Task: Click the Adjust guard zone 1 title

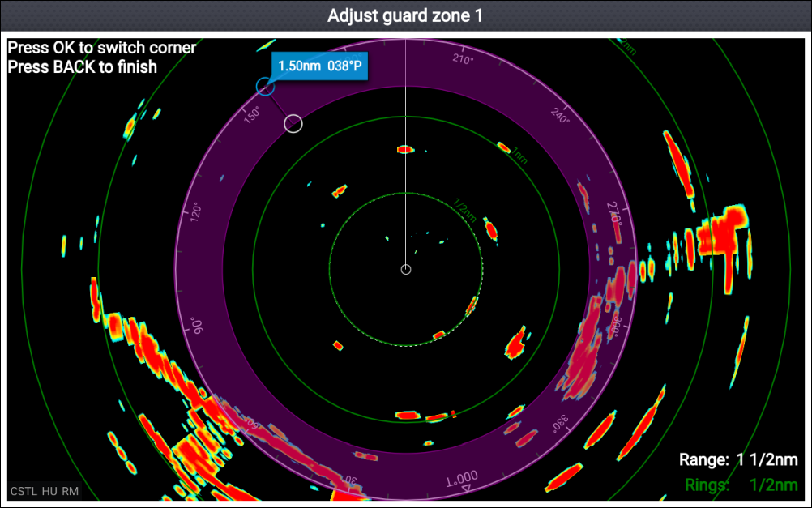Action: pos(405,15)
